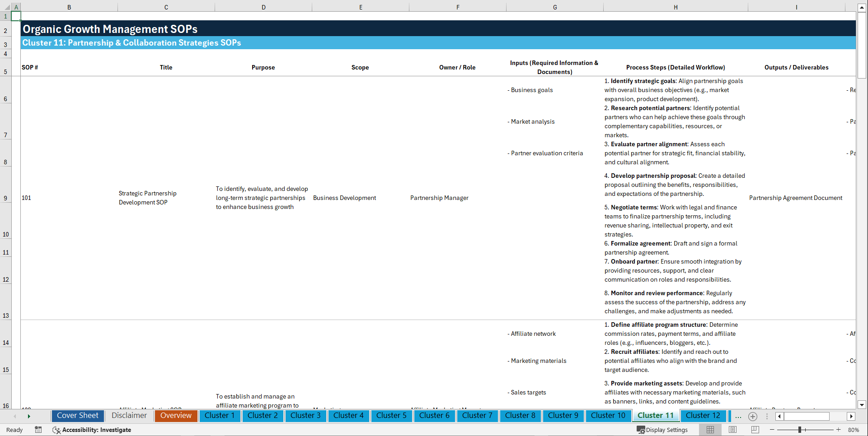Viewport: 868px width, 436px height.
Task: Open the Disclaimer sheet tab
Action: (129, 416)
